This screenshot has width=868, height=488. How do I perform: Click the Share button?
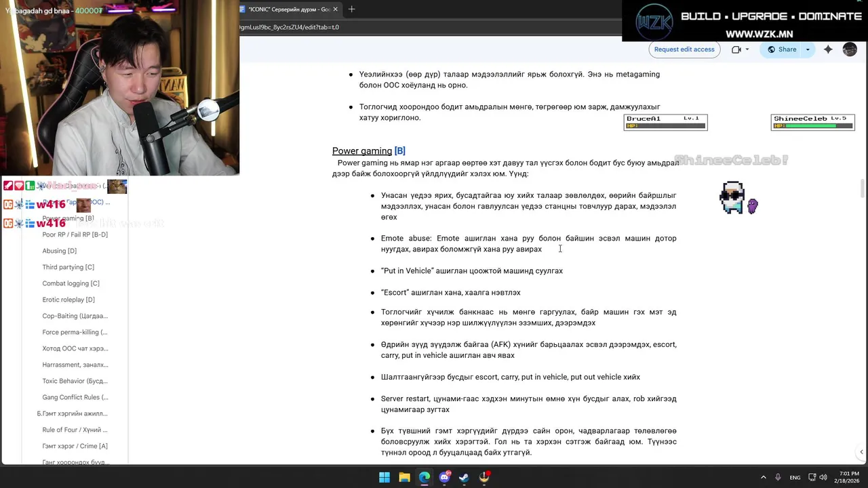point(781,49)
